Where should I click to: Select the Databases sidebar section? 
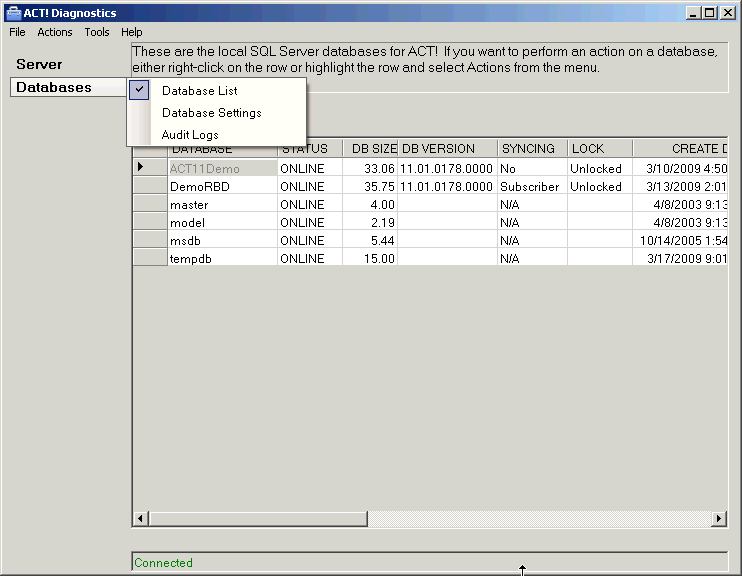(x=54, y=87)
